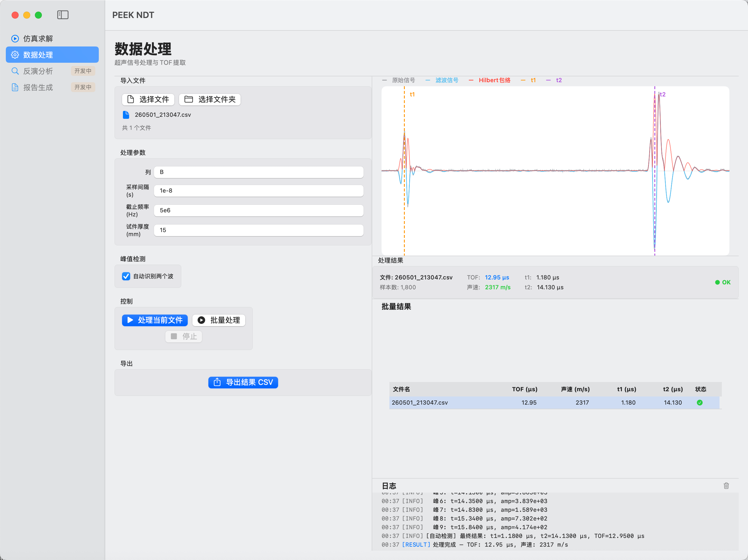Export results with 导出结果 CSV
Screen dimensions: 748x560
pyautogui.click(x=243, y=383)
